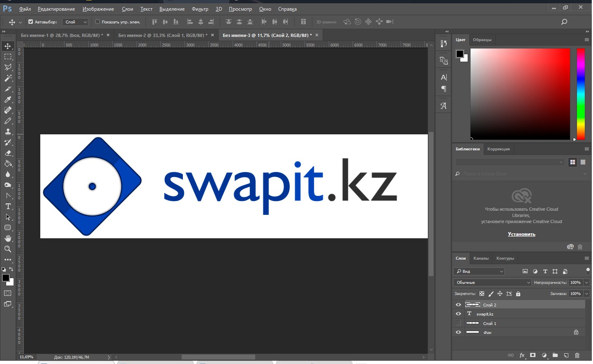Screen dimensions: 593x364
Task: Switch libraries to list view
Action: pos(583,162)
